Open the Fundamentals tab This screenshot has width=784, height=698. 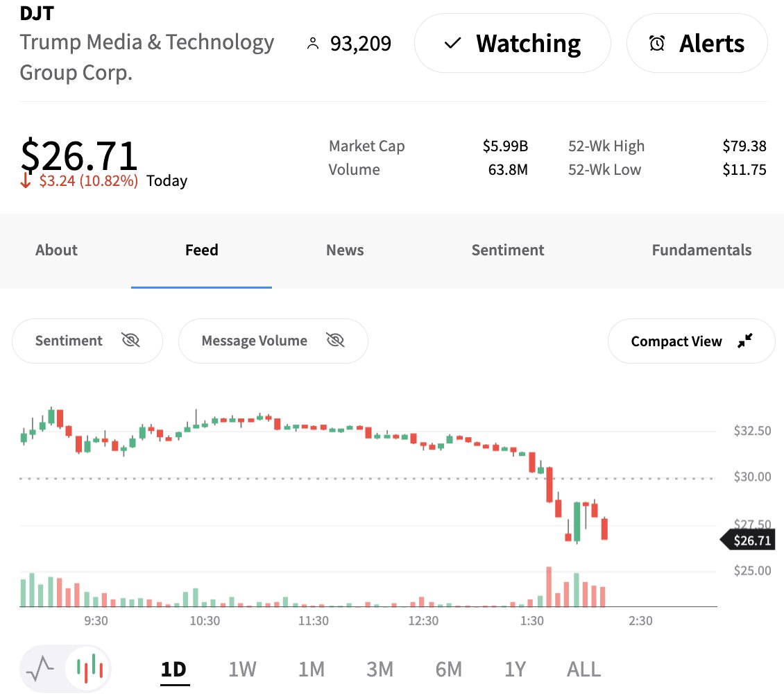coord(701,250)
